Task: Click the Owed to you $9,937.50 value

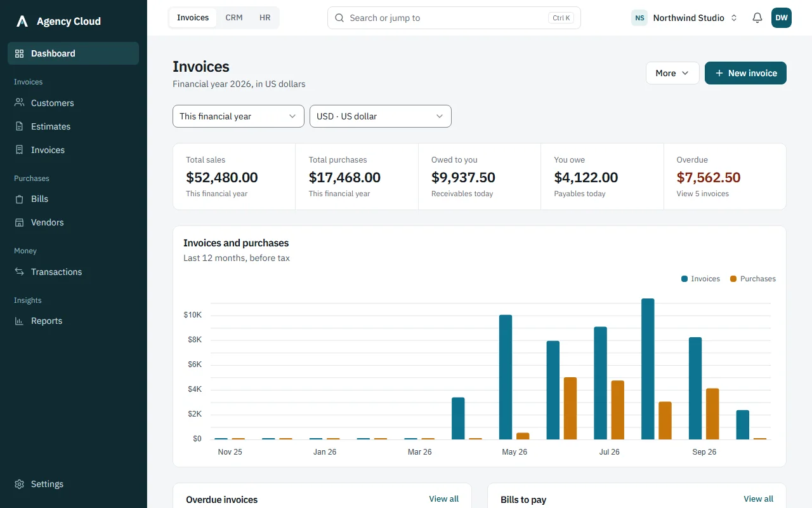Action: tap(463, 177)
